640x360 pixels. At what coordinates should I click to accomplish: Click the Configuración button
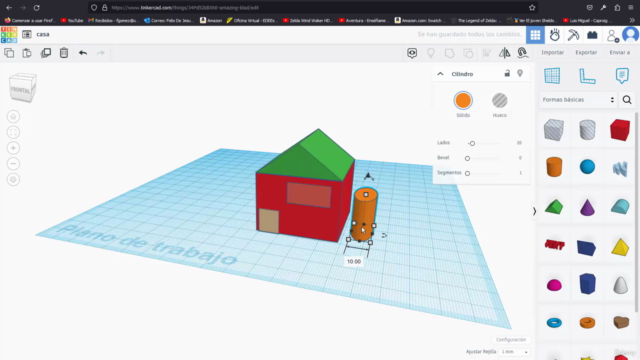[511, 340]
